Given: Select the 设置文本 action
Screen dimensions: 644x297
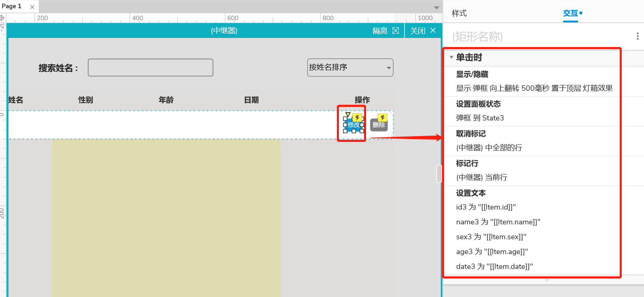Looking at the screenshot, I should [x=471, y=193].
